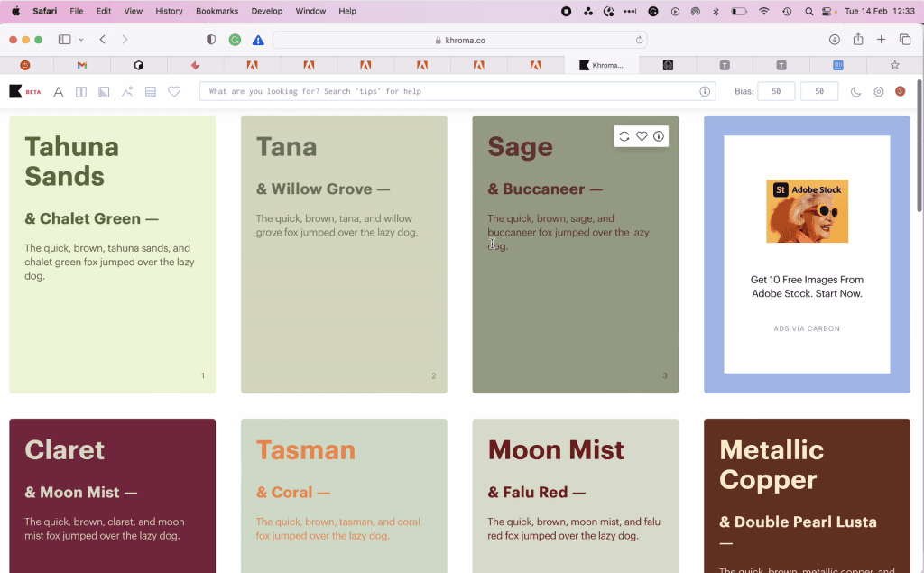Show the tab overview

[905, 40]
